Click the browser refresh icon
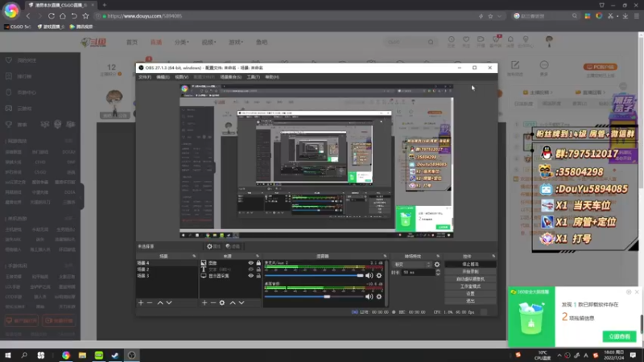644x362 pixels. (52, 16)
